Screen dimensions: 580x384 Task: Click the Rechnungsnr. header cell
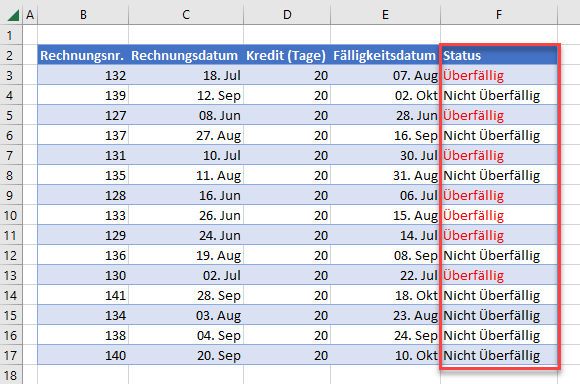(83, 55)
